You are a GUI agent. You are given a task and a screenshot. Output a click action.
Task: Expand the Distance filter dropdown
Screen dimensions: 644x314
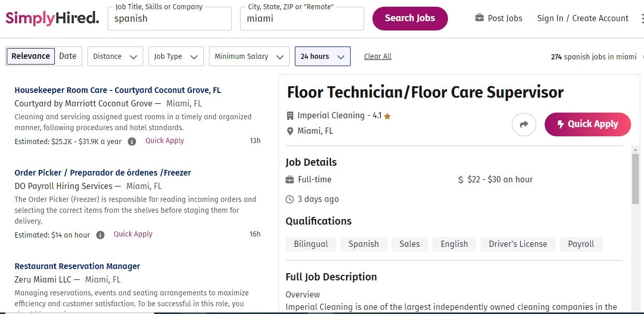tap(115, 57)
